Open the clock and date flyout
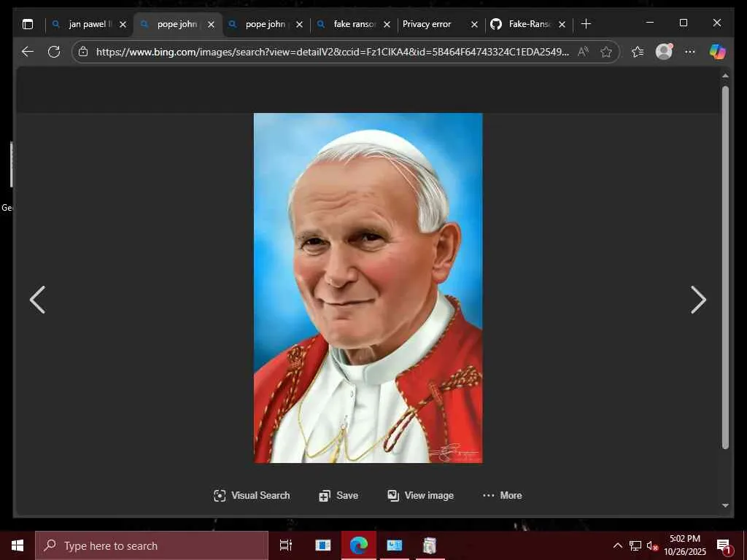The width and height of the screenshot is (747, 560). (x=685, y=545)
